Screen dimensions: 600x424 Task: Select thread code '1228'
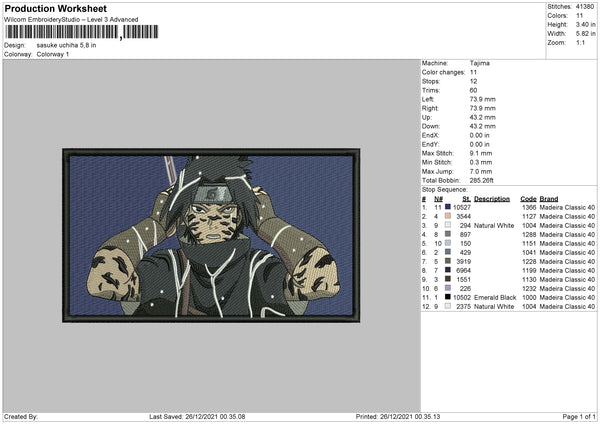pos(529,261)
